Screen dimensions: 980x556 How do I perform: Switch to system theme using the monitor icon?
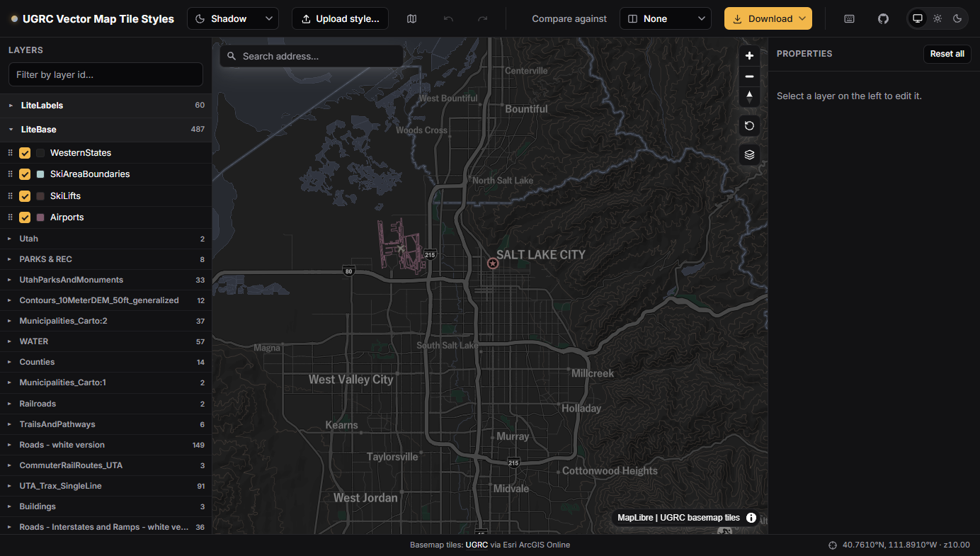[918, 18]
